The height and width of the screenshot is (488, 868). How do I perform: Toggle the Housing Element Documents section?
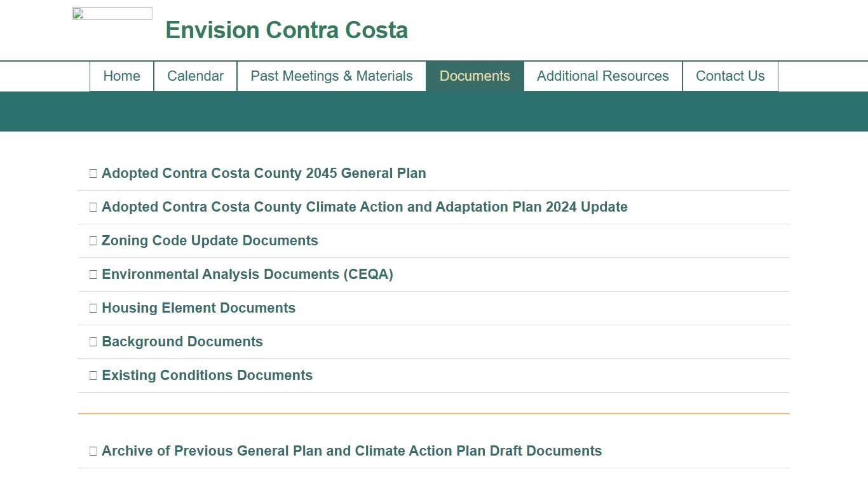point(198,308)
